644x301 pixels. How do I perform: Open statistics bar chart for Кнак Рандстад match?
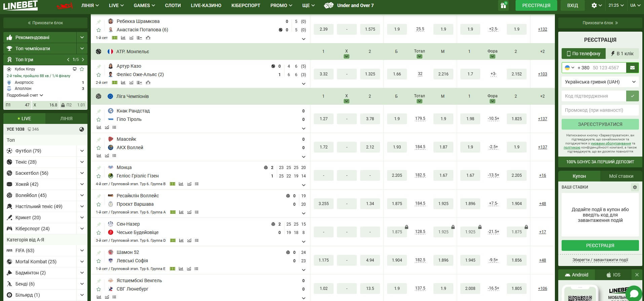click(x=99, y=127)
